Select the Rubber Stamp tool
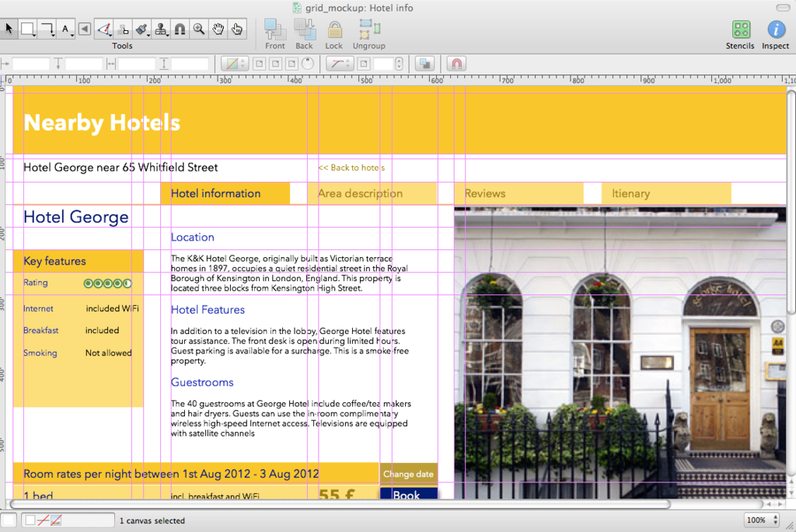This screenshot has height=532, width=796. 161,29
